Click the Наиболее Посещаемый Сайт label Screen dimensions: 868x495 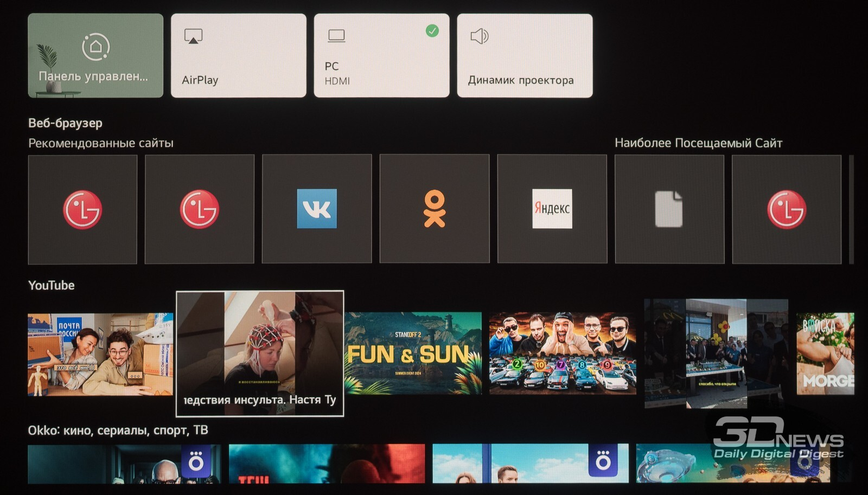point(698,143)
